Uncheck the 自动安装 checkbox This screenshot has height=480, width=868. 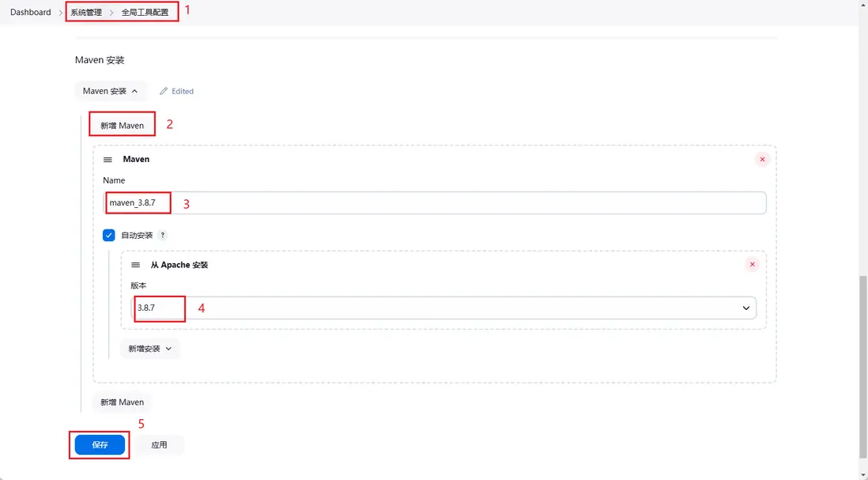(x=109, y=236)
